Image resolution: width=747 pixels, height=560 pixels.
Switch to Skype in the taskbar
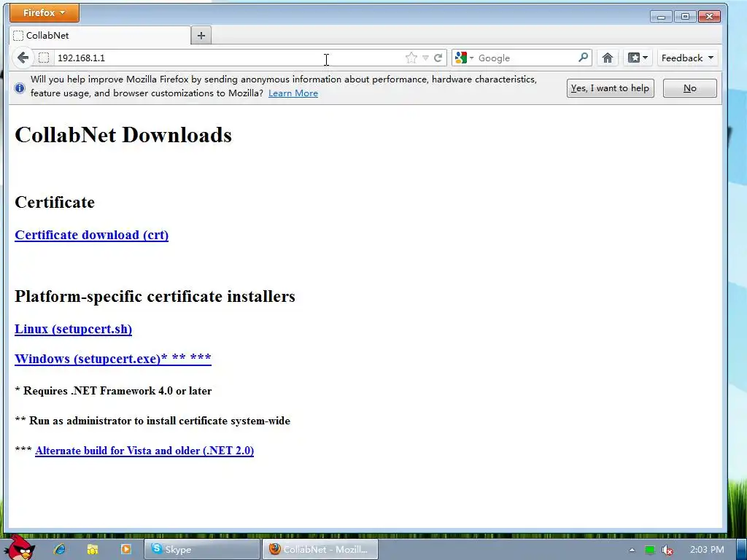click(x=202, y=549)
